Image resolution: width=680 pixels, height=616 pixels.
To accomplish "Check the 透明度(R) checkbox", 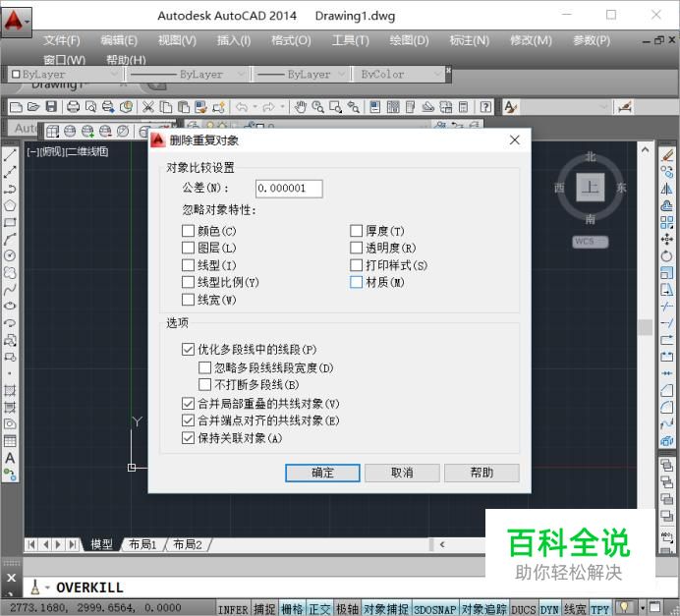I will click(356, 248).
